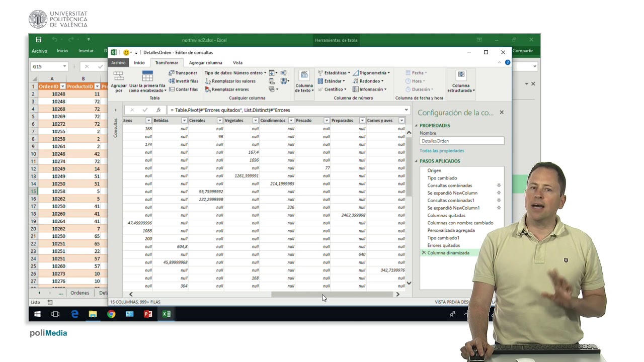Screen dimensions: 644x362
Task: Open settings gear for Consultas combinadas
Action: pyautogui.click(x=499, y=186)
